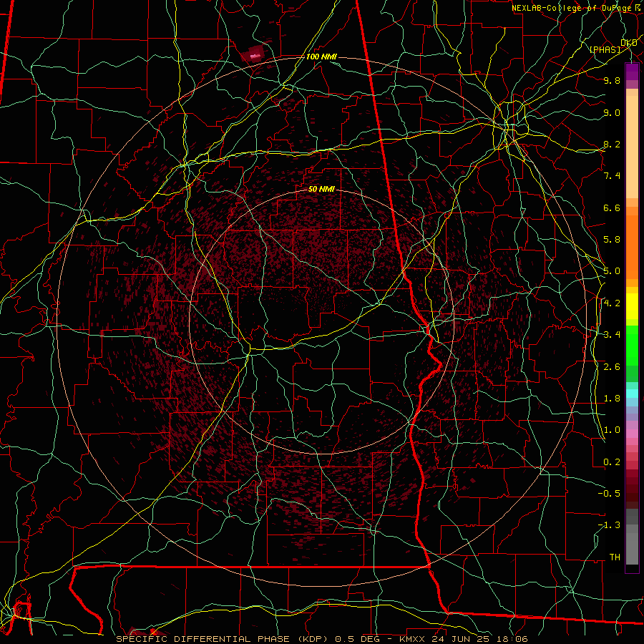Viewport: 644px width, 644px height.
Task: Click the KMXX station identifier in caption
Action: pos(413,639)
